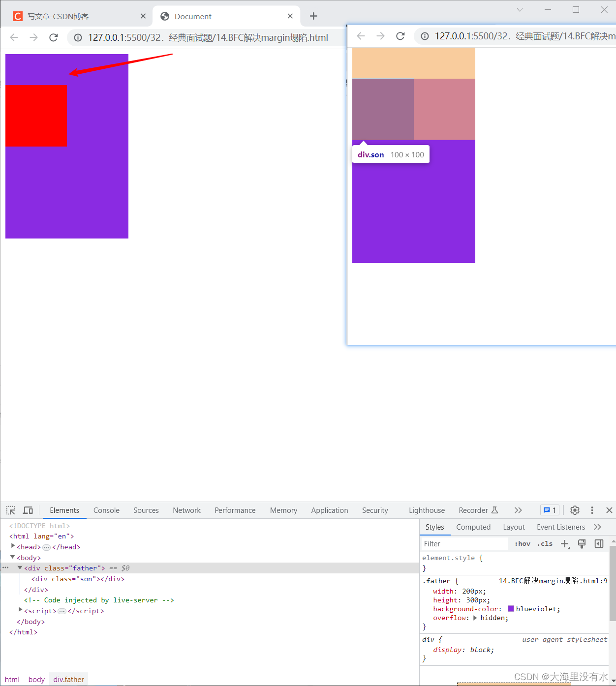This screenshot has height=686, width=616.
Task: Select the Styles pane tab
Action: (x=434, y=527)
